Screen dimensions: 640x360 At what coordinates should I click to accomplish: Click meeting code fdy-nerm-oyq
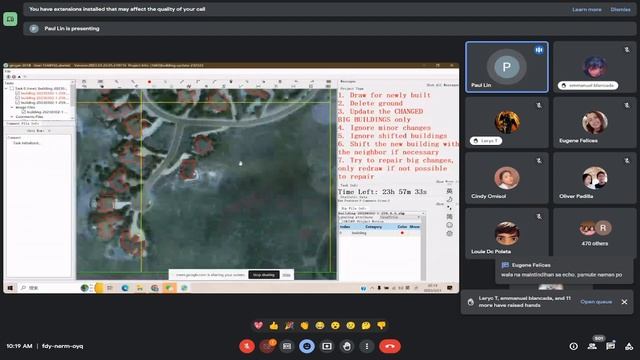point(62,346)
